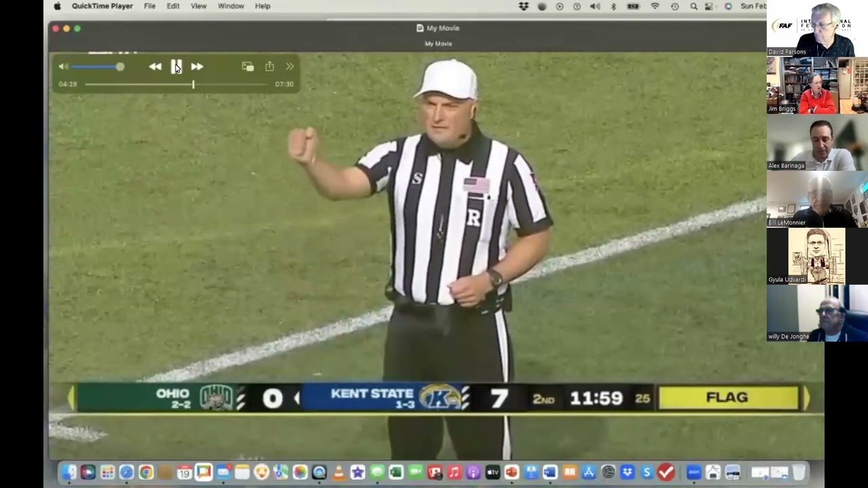The width and height of the screenshot is (868, 488).
Task: Open Google Chrome from the Dock
Action: (146, 472)
